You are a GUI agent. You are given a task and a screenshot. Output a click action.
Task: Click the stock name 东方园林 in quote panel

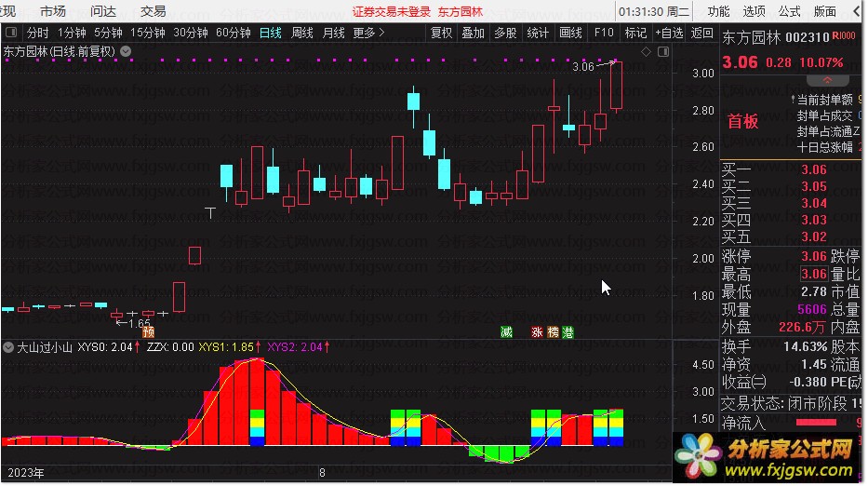(751, 37)
